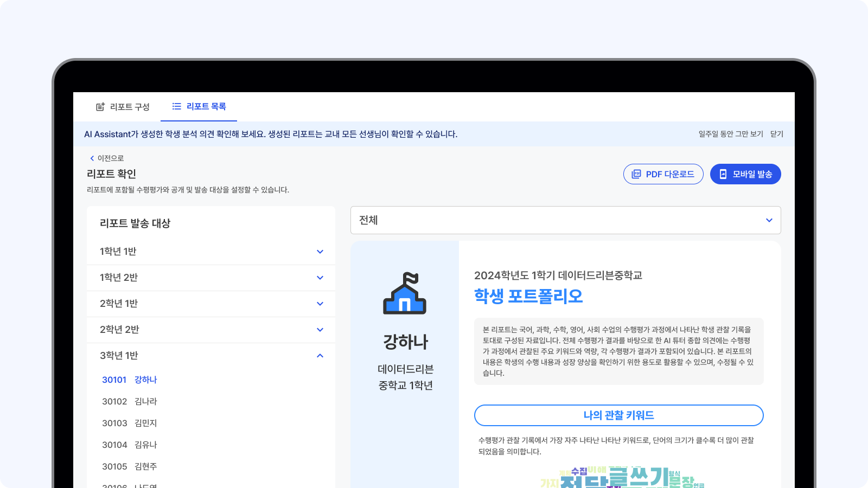The width and height of the screenshot is (868, 488).
Task: Click the report composition icon next to 리포트 구성
Action: 99,106
